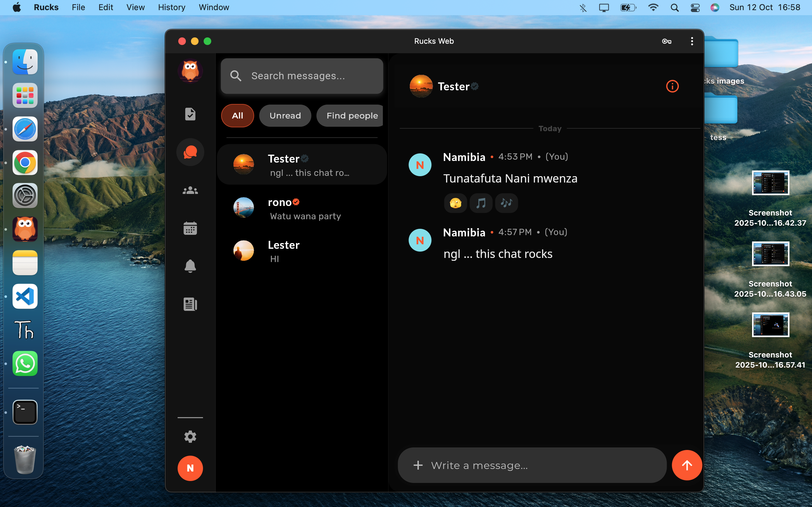Screen dimensions: 812x507
Task: Open the calendar icon in sidebar
Action: (190, 228)
